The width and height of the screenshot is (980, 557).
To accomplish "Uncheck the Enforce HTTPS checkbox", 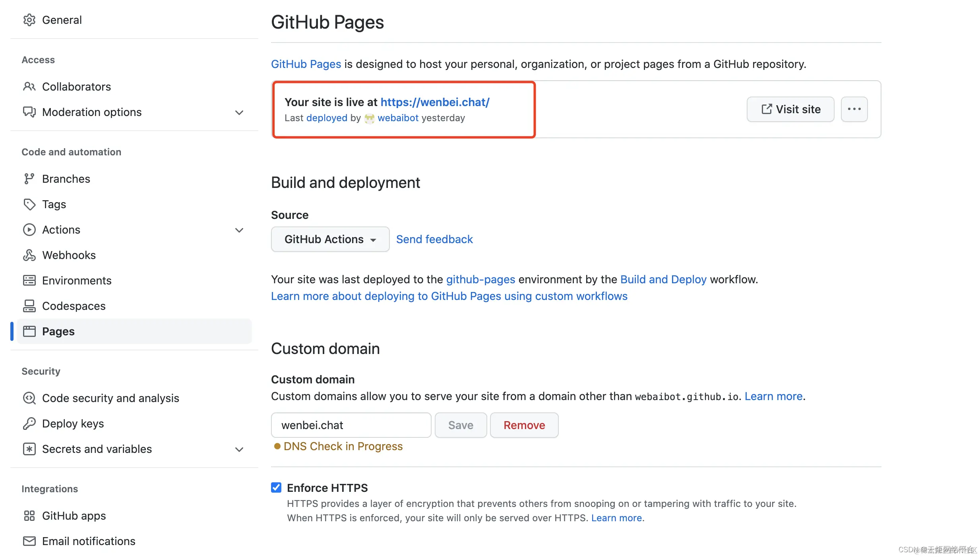I will [x=276, y=487].
